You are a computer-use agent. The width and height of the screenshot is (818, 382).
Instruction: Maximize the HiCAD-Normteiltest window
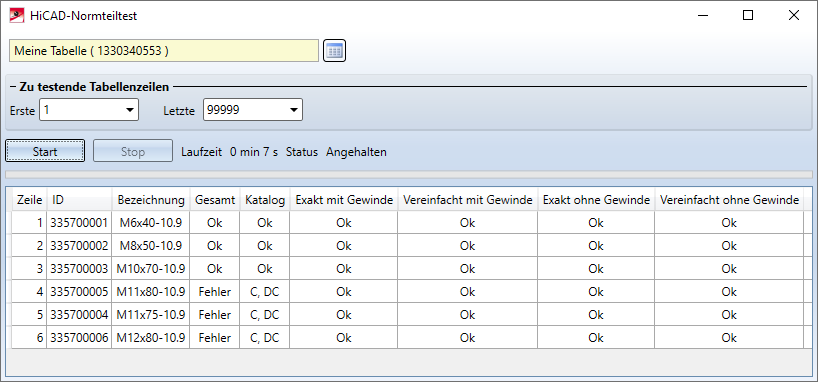[x=748, y=16]
